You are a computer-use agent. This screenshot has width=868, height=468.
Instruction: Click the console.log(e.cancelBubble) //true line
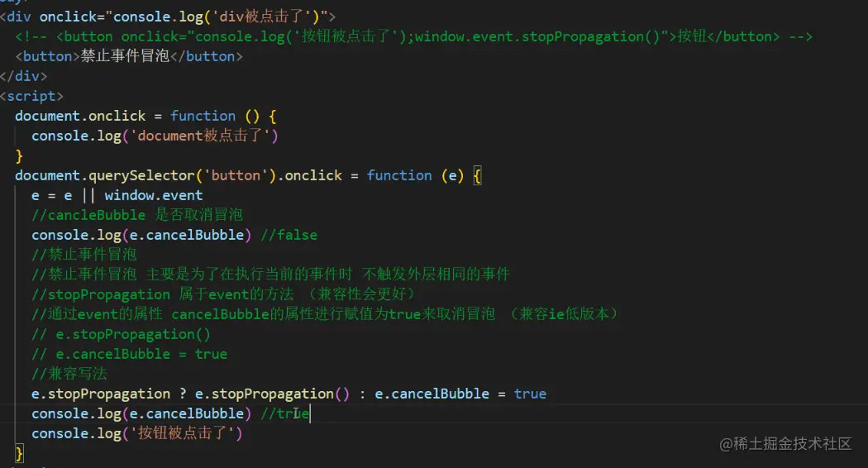pyautogui.click(x=170, y=413)
